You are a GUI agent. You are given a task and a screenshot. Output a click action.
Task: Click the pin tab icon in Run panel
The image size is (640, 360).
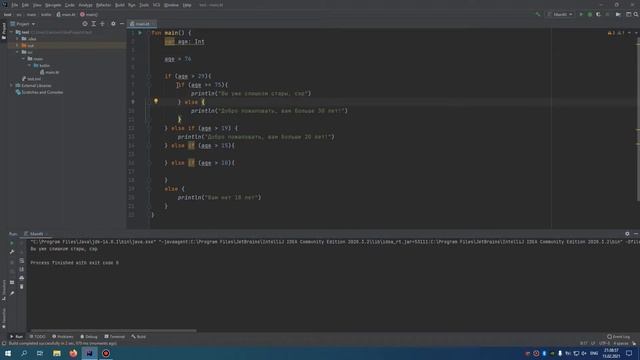pos(12,293)
